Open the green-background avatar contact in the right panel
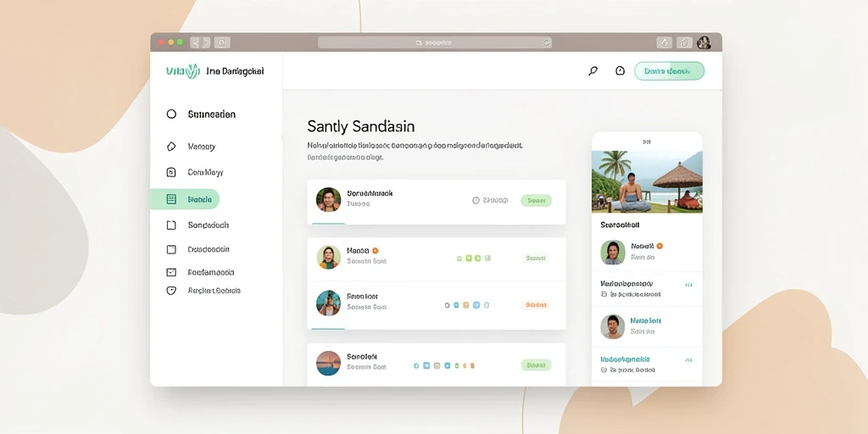Screen dimensions: 868x434 [x=613, y=253]
